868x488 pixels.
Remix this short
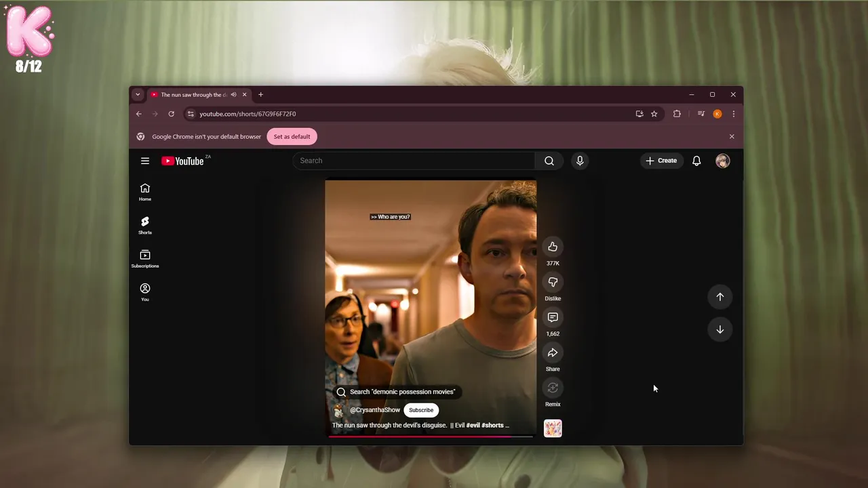553,388
